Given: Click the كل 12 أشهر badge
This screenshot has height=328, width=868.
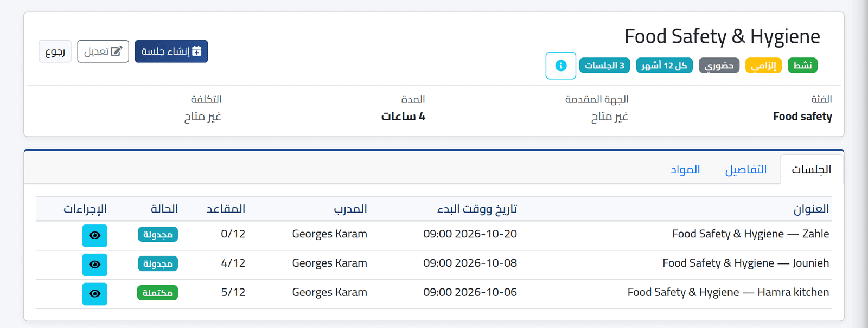Looking at the screenshot, I should click(x=664, y=66).
